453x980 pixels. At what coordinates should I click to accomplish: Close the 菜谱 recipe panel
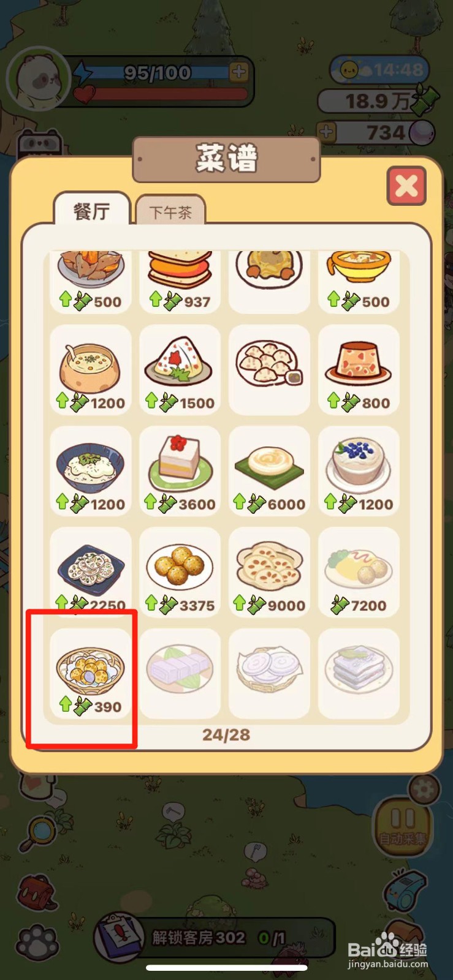[406, 186]
